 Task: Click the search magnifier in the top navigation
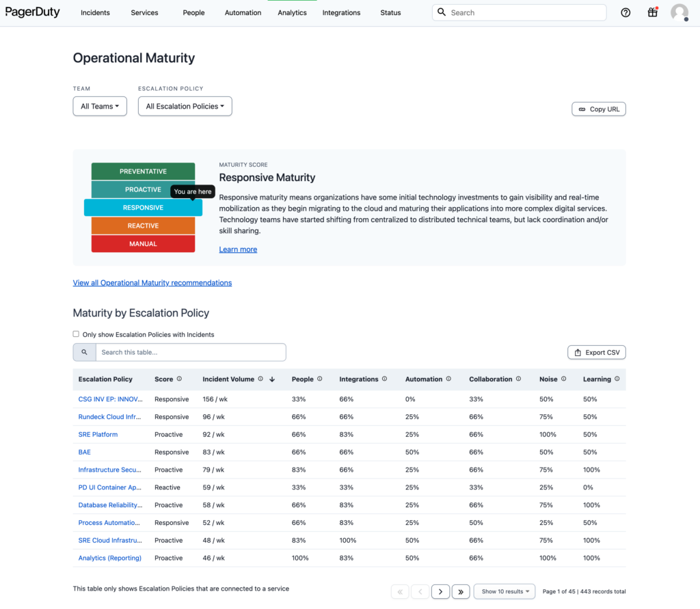tap(442, 12)
